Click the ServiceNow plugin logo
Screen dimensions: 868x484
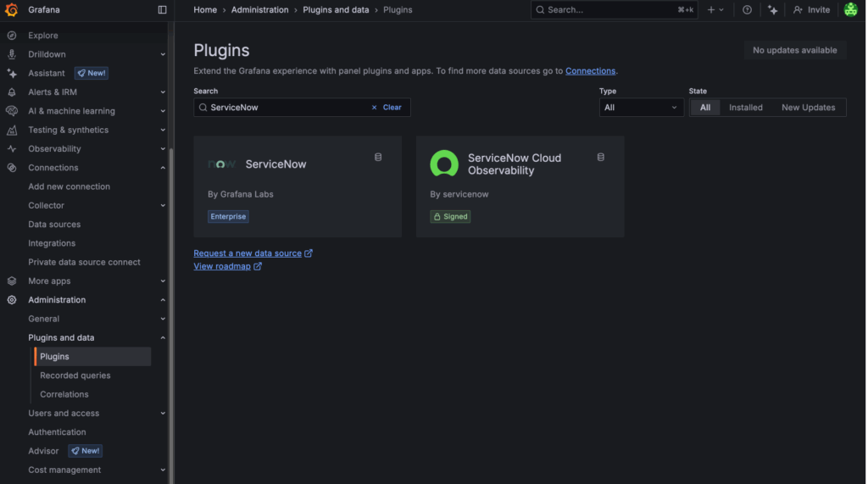pos(221,164)
